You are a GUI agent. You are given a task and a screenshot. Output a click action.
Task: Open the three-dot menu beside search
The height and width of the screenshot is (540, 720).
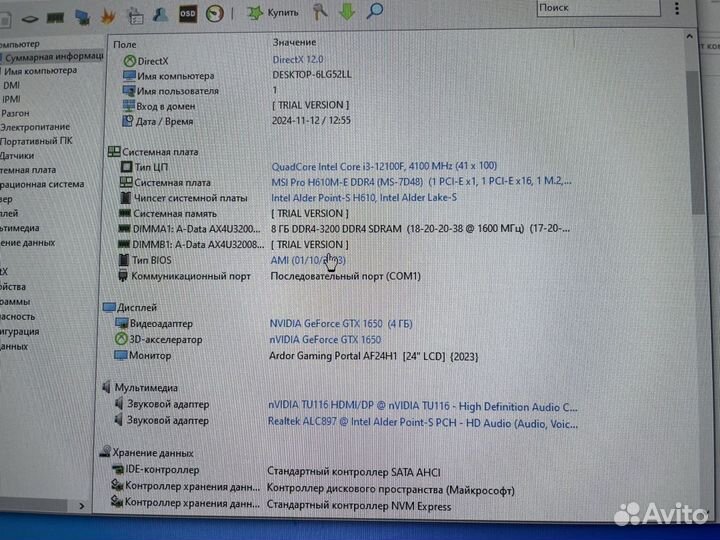click(677, 8)
